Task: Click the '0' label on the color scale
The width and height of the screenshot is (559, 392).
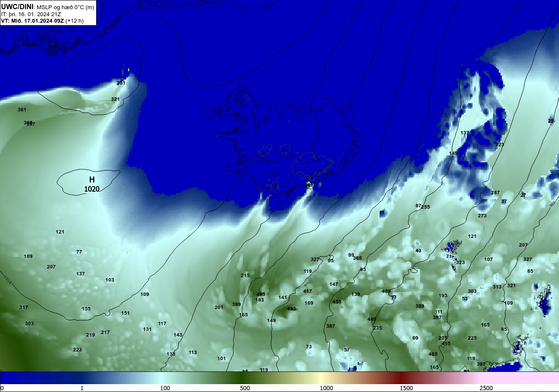Action: pos(2,388)
